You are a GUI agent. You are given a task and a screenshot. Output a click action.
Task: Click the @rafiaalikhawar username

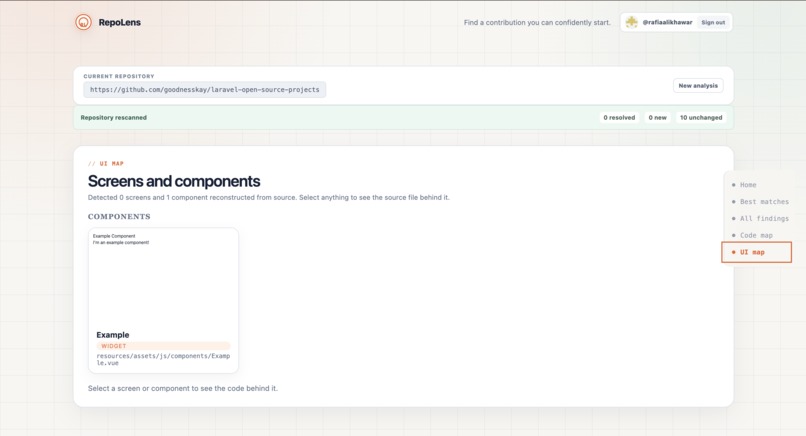pos(667,22)
